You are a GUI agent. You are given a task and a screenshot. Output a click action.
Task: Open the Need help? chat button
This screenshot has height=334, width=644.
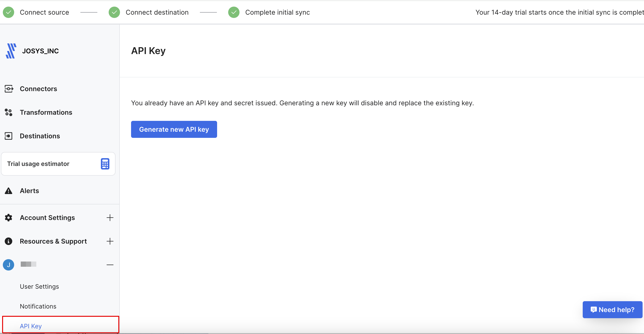[612, 310]
